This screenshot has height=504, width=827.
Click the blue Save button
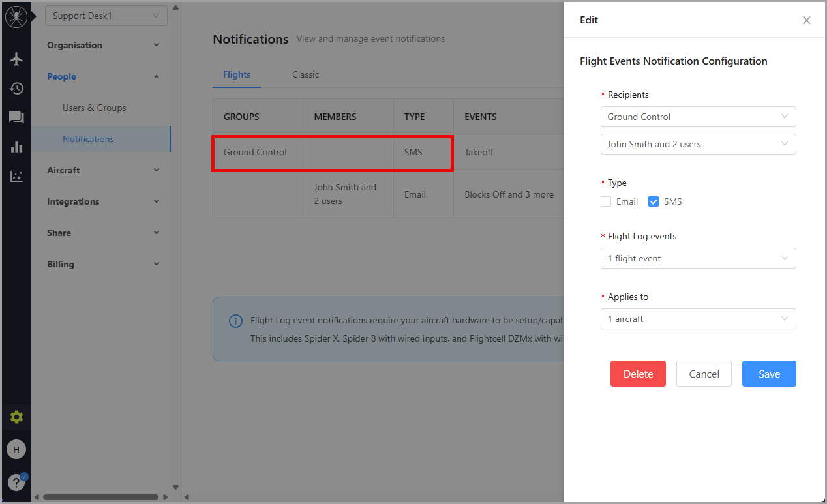769,374
